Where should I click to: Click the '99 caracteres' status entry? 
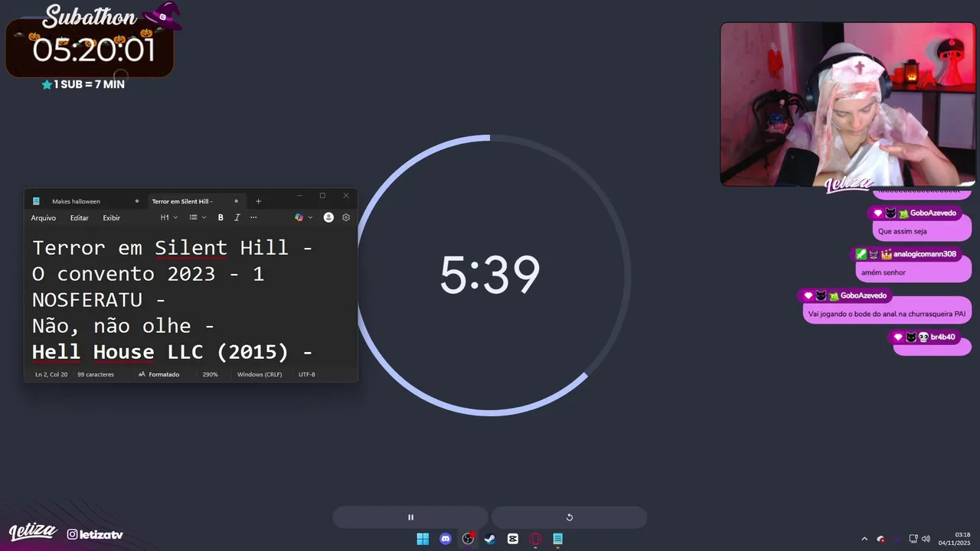(x=96, y=374)
